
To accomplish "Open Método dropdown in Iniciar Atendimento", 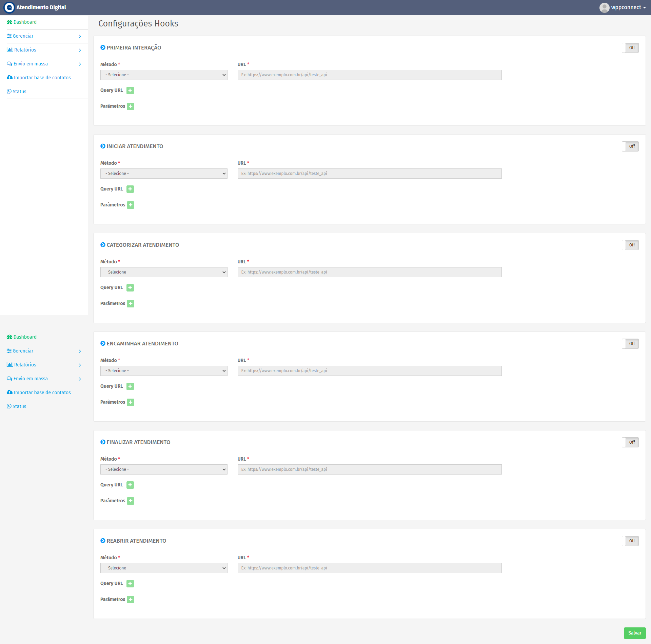I will pyautogui.click(x=164, y=174).
